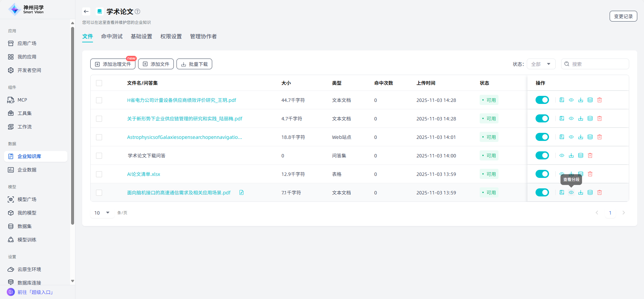The height and width of the screenshot is (299, 644).
Task: Click the 添加治理文件 button
Action: tap(113, 64)
